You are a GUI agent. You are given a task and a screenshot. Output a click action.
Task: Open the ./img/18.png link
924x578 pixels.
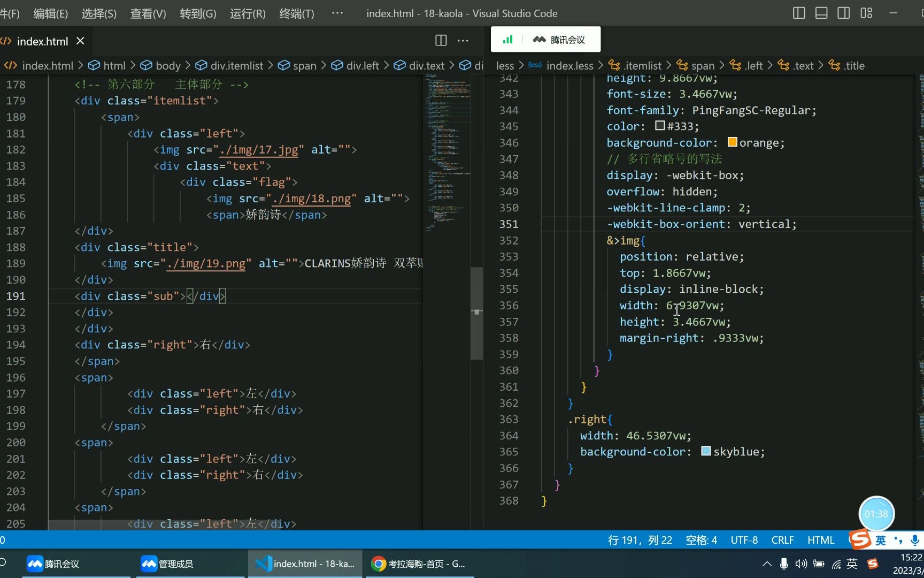(x=312, y=199)
